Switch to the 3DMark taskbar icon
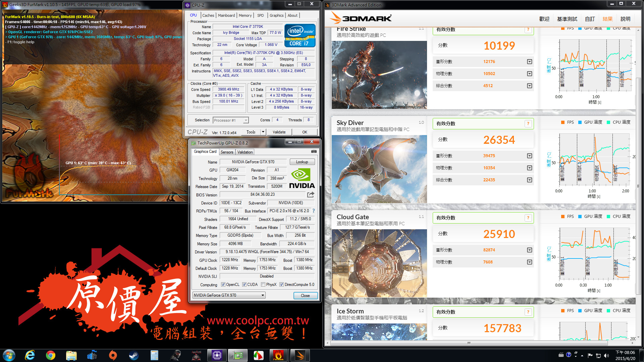The width and height of the screenshot is (644, 362). pos(300,355)
